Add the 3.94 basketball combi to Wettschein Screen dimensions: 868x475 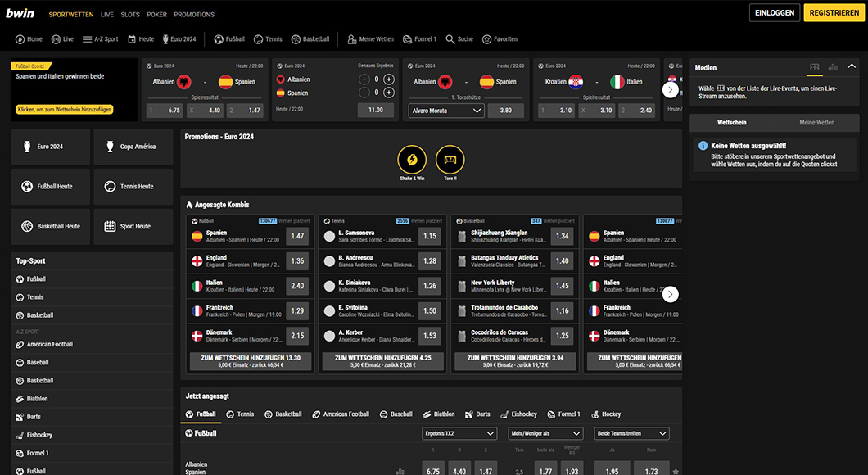coord(515,361)
